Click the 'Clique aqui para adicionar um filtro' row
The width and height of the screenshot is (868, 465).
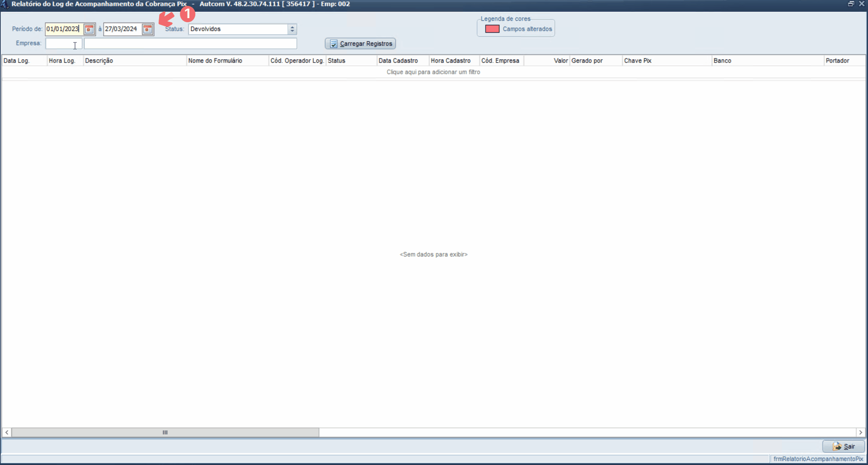click(433, 72)
